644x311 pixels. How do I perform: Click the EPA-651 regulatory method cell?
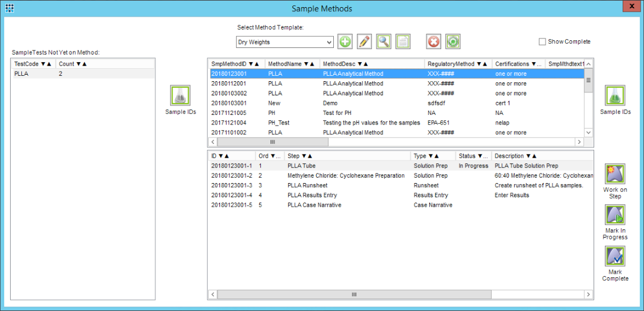[439, 123]
